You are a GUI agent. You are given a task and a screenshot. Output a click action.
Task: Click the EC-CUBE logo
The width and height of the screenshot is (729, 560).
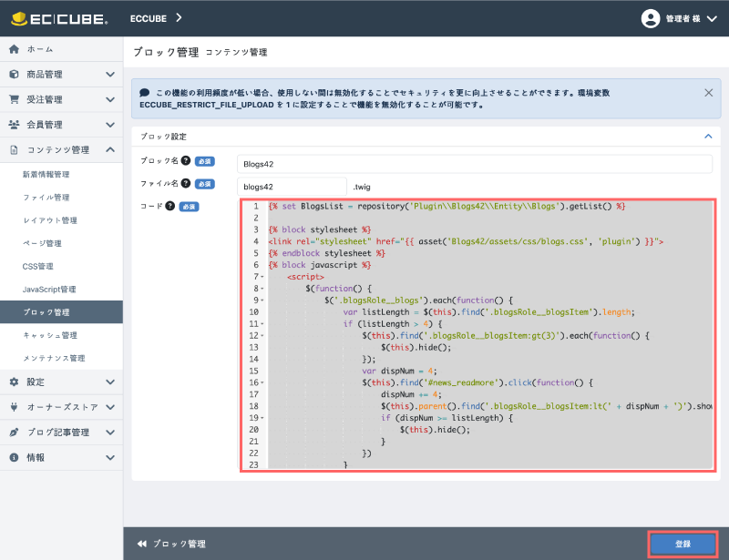(59, 18)
